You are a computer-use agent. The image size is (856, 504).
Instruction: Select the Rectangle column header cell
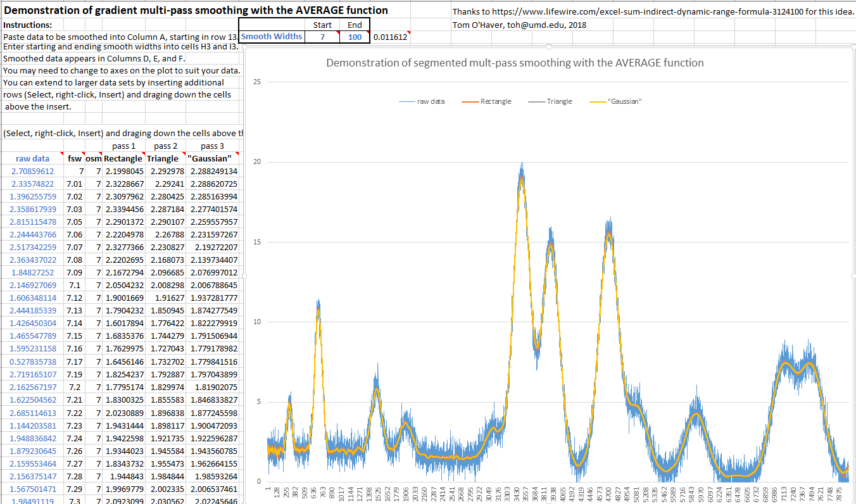(123, 158)
